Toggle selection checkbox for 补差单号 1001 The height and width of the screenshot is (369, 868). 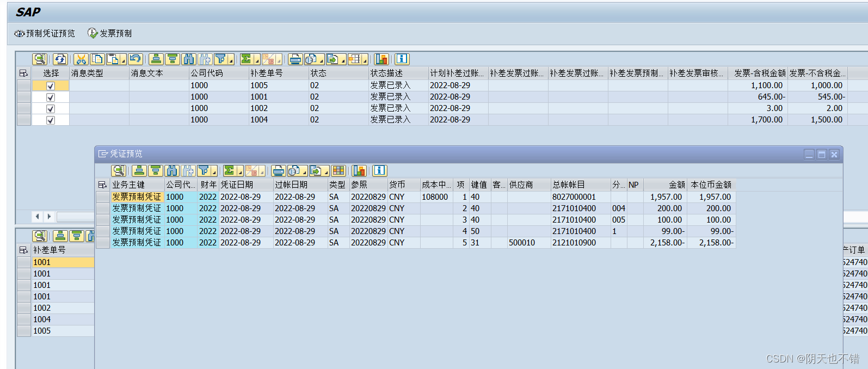[51, 97]
